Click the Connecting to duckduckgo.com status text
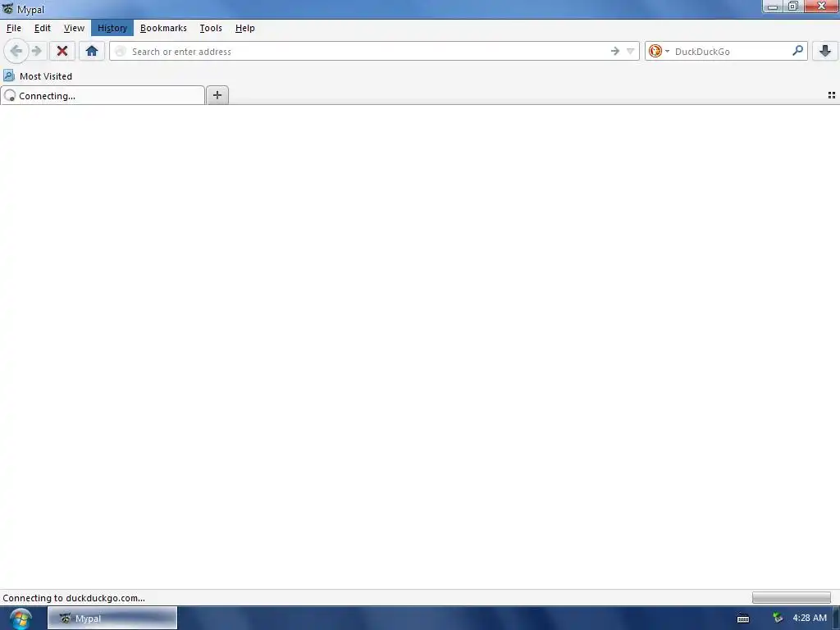 click(x=74, y=598)
